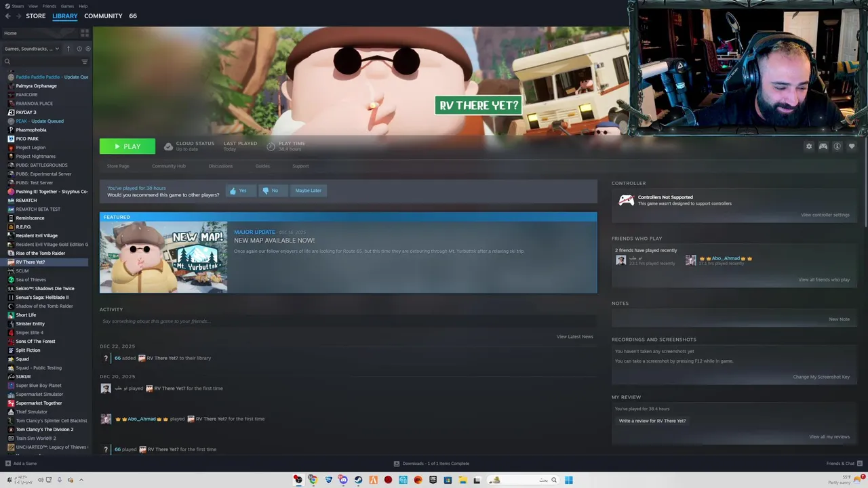This screenshot has height=488, width=868.
Task: Toggle sort by recent activity clock icon
Action: (x=79, y=49)
